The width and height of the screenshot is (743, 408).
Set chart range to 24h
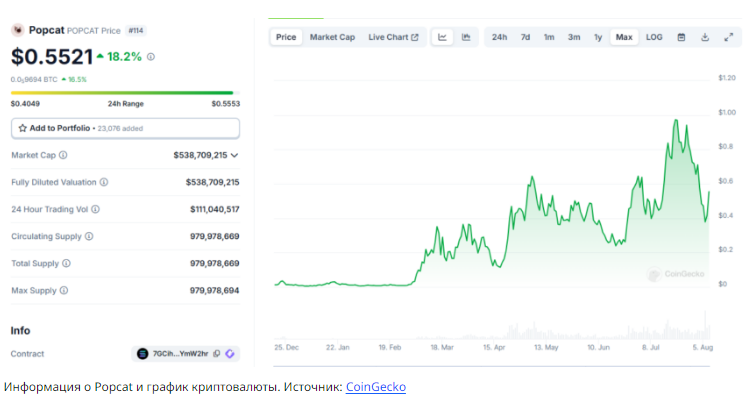499,37
